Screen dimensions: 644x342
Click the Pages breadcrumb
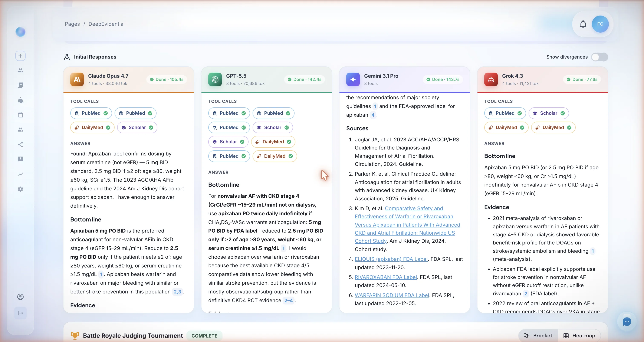[72, 24]
